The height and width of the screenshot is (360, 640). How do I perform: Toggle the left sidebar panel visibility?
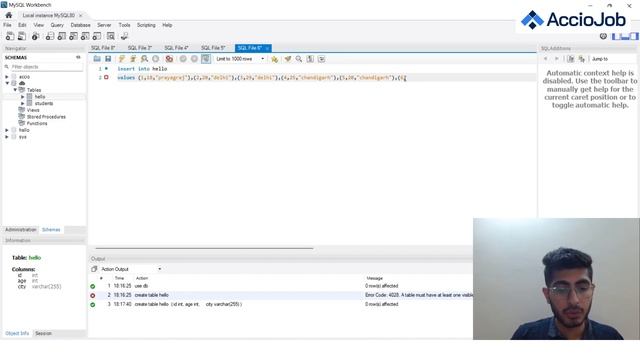coord(616,36)
